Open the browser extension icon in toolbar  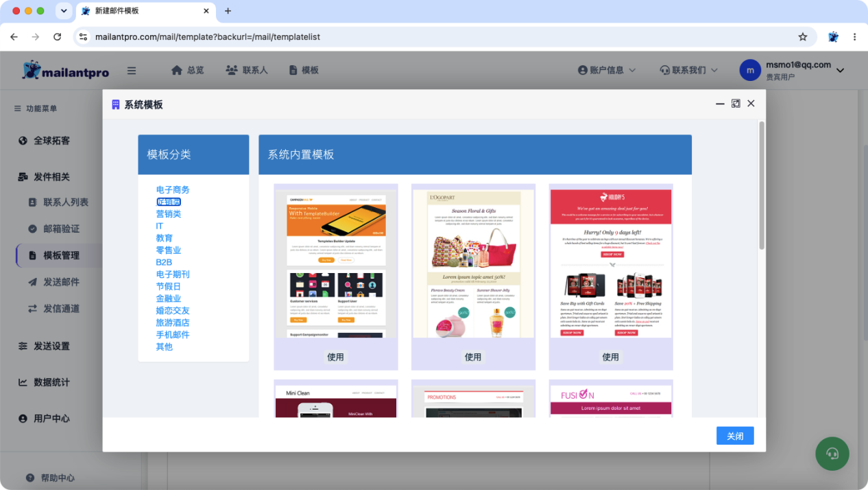click(833, 37)
